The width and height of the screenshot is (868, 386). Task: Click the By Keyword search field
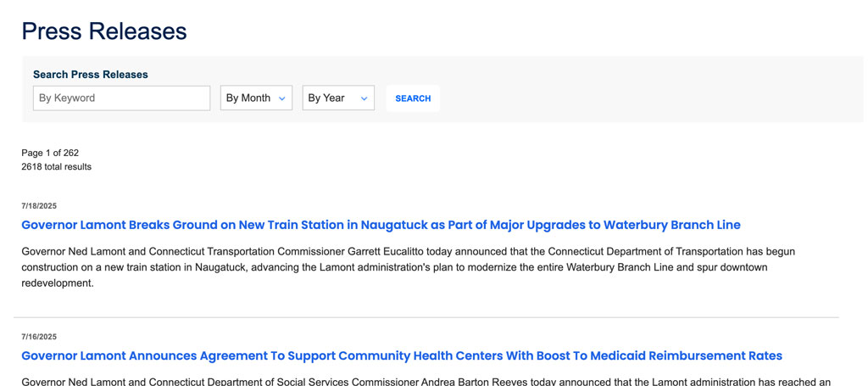click(121, 98)
